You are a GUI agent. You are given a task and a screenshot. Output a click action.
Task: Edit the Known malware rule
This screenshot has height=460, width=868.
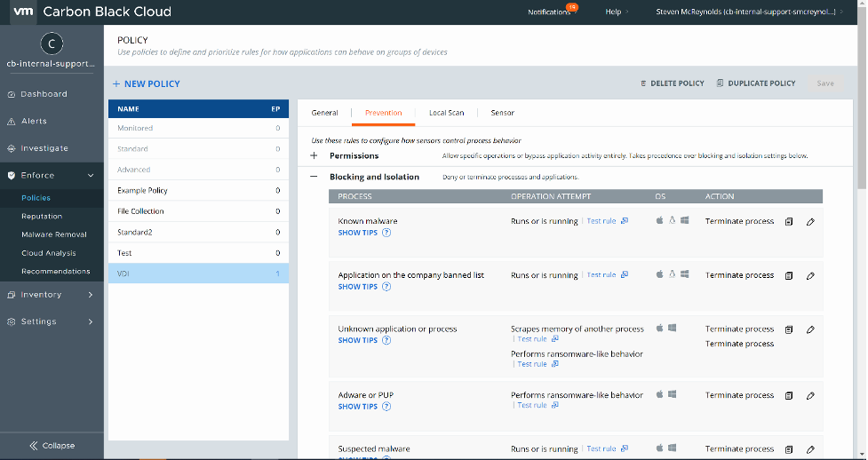tap(810, 221)
